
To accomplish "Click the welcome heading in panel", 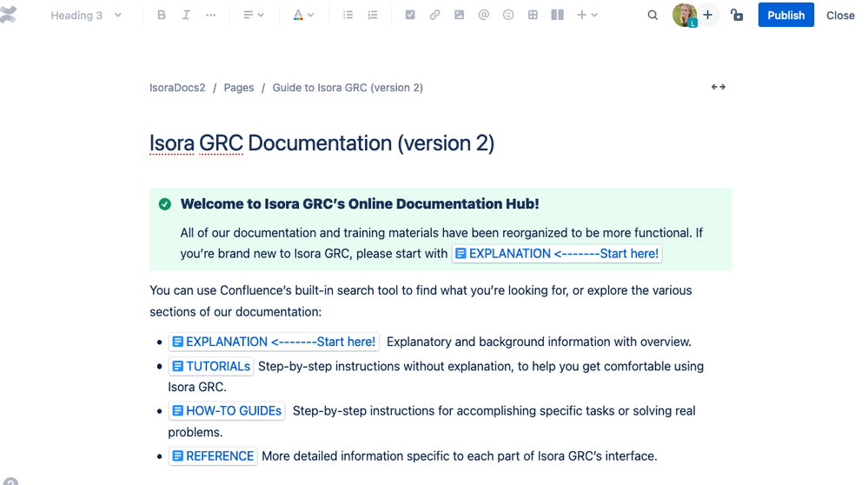I will click(x=360, y=203).
